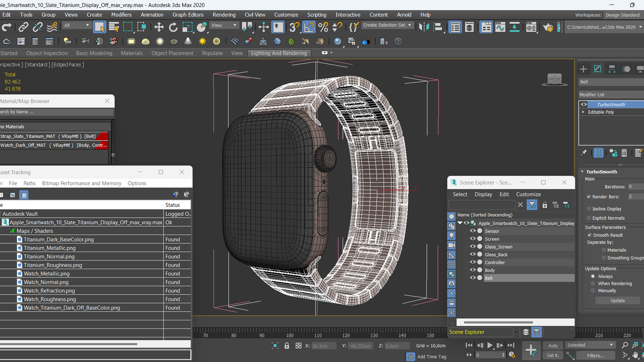Click the Mirror tool icon
Screen dimensions: 644x362
click(x=424, y=27)
